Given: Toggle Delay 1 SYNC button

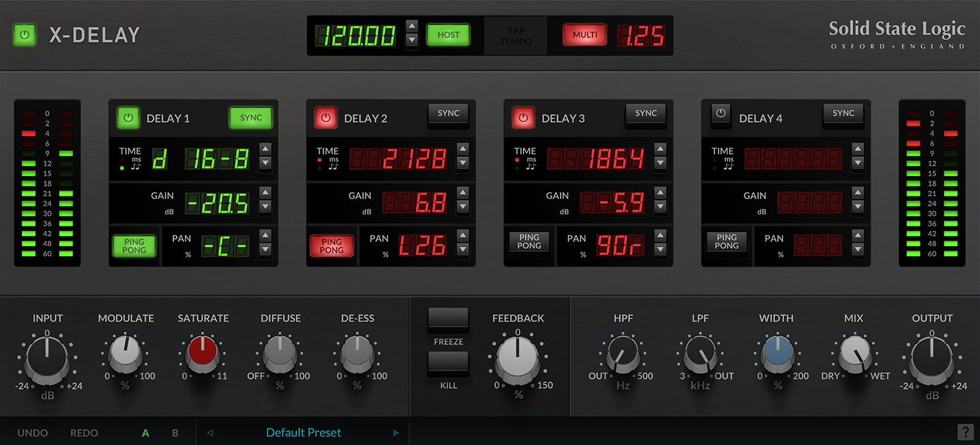Looking at the screenshot, I should pos(251,118).
